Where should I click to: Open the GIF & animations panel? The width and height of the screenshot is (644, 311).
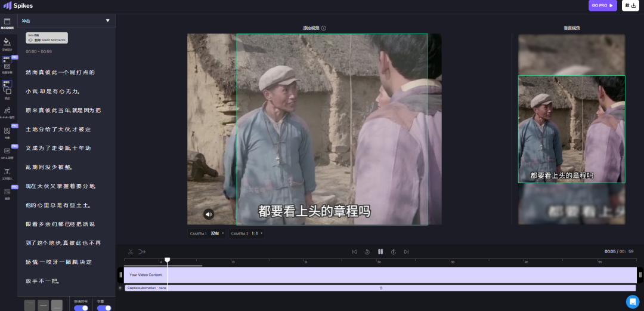point(7,153)
